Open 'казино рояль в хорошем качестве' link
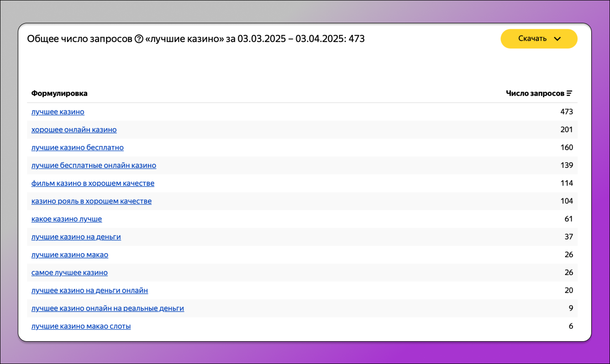The height and width of the screenshot is (364, 610). (91, 201)
